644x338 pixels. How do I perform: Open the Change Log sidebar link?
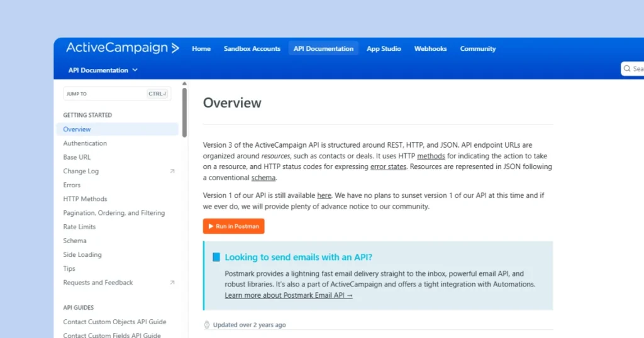pyautogui.click(x=80, y=171)
